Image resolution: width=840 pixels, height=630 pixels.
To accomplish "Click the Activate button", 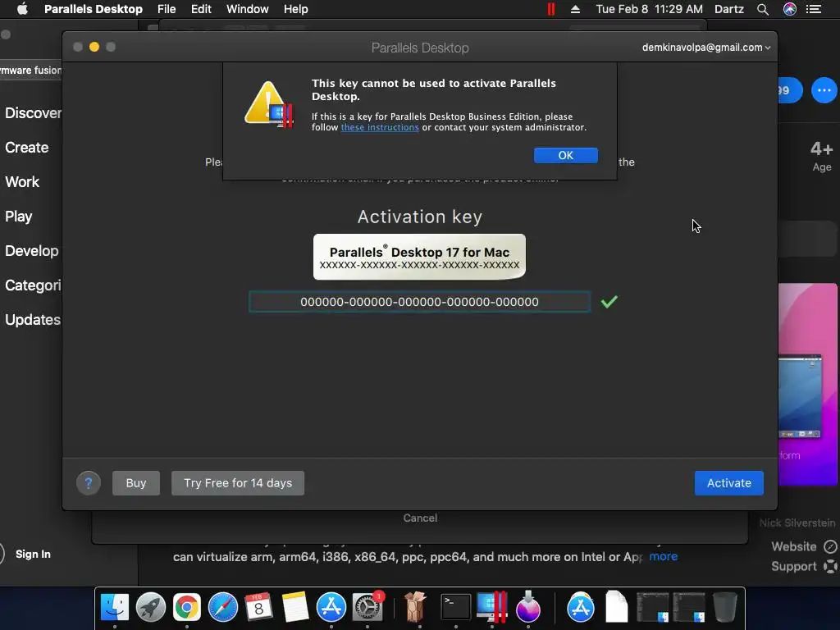I will point(728,483).
